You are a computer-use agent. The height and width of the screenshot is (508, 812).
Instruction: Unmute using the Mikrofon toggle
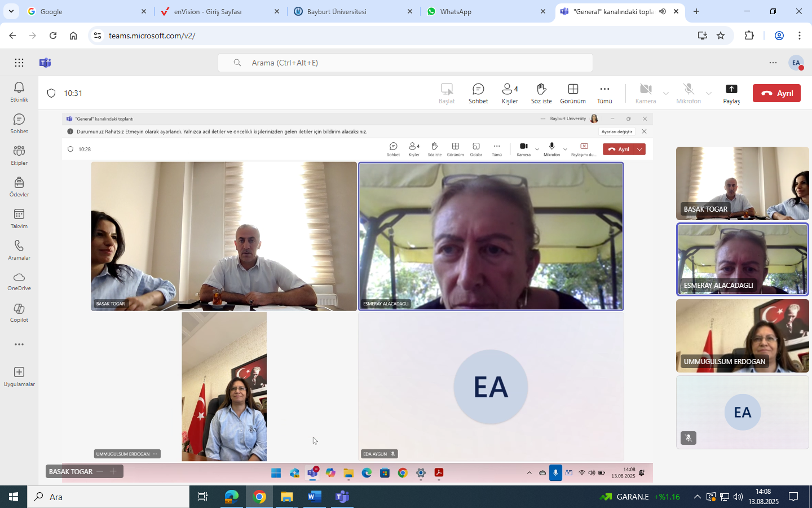[688, 93]
